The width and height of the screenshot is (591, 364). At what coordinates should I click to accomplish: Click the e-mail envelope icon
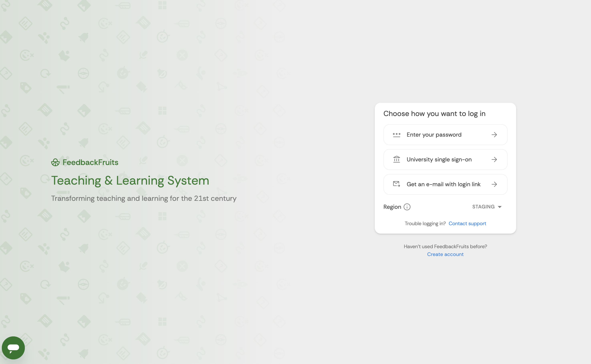coord(396,184)
